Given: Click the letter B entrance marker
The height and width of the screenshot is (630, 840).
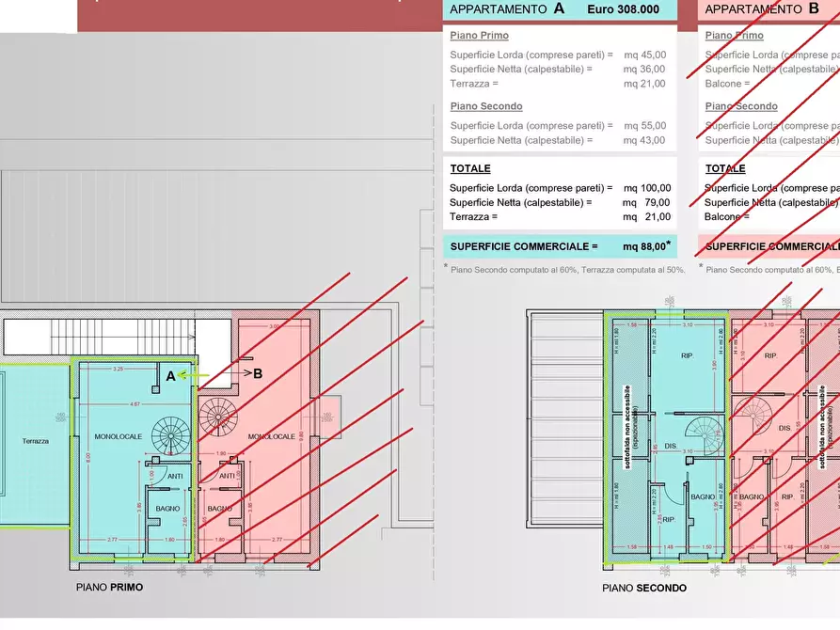Looking at the screenshot, I should [x=258, y=373].
